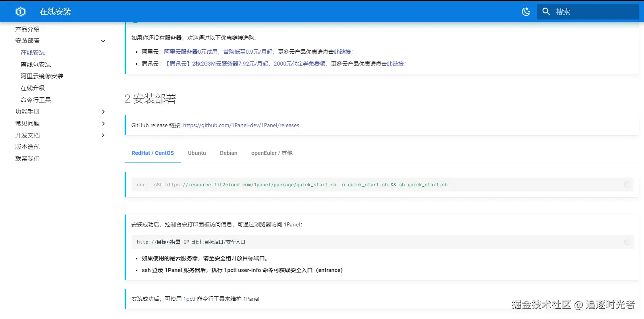The image size is (644, 319).
Task: Open 联系我们 in the sidebar
Action: tap(27, 159)
